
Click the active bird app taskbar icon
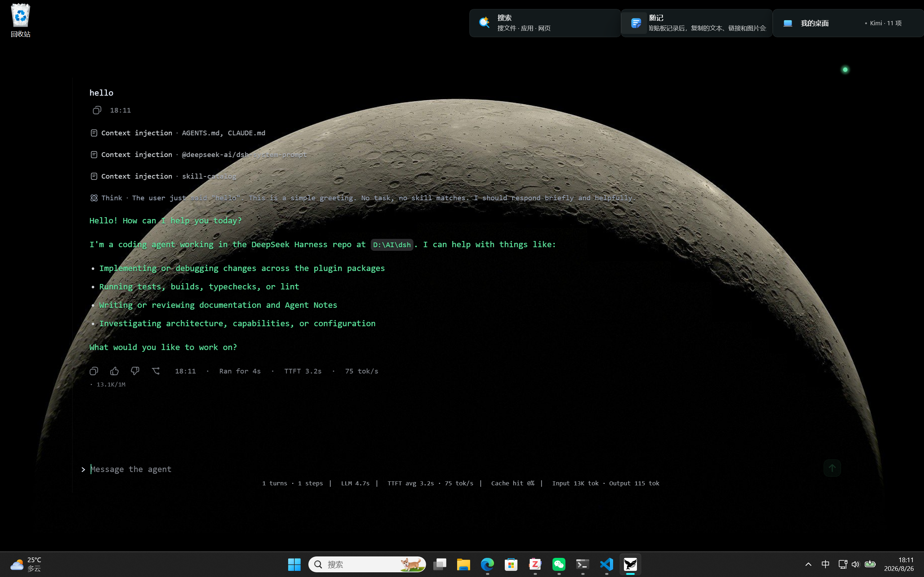[x=630, y=564]
